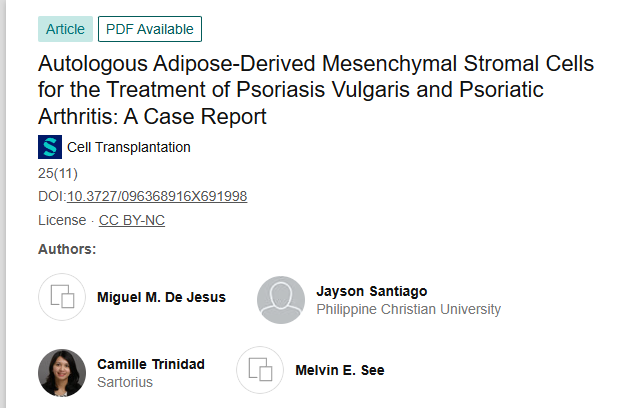635x408 pixels.
Task: Click Jayson Santiago's grey profile avatar
Action: tap(281, 300)
